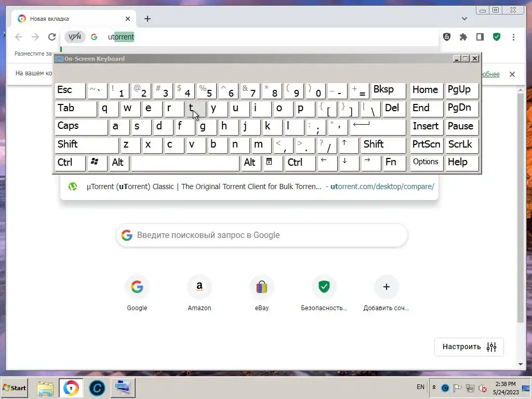Screen dimensions: 532x399
Task: Open the Безопасность shortcut tile
Action: coord(324,294)
